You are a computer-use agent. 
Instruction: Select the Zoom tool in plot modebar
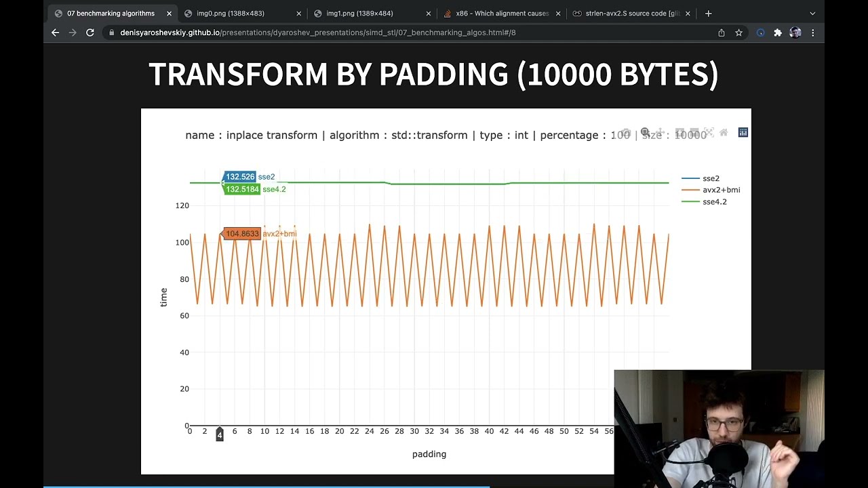645,132
